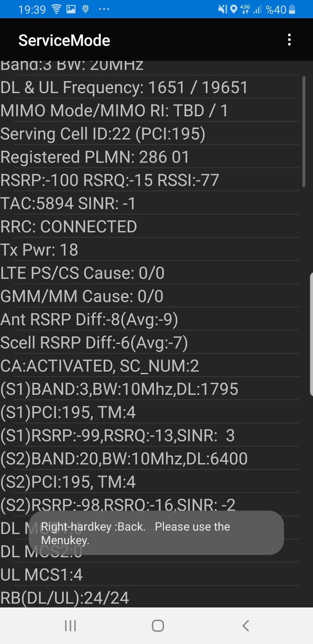Tap the location pin status icon
This screenshot has width=313, height=644.
[234, 9]
